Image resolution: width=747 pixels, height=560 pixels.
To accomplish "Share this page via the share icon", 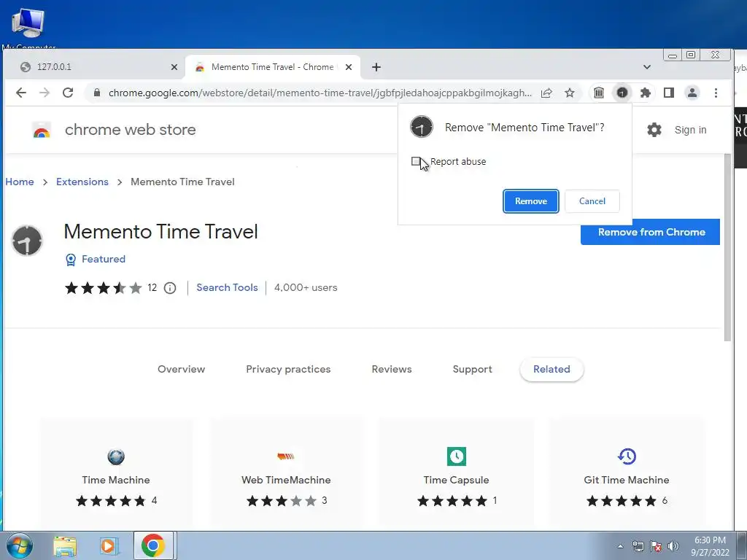I will (546, 93).
